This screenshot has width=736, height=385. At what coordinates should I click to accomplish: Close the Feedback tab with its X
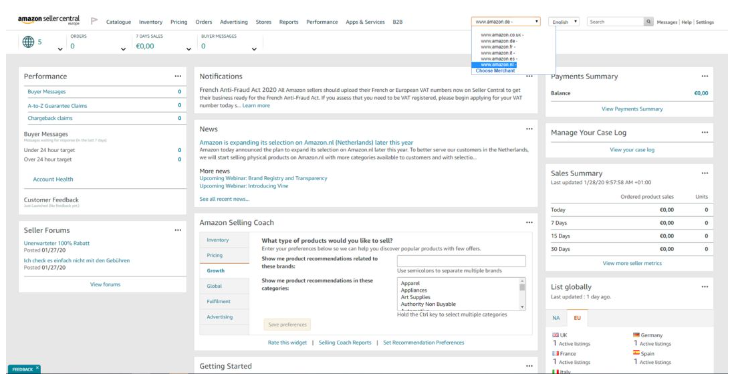pyautogui.click(x=37, y=368)
